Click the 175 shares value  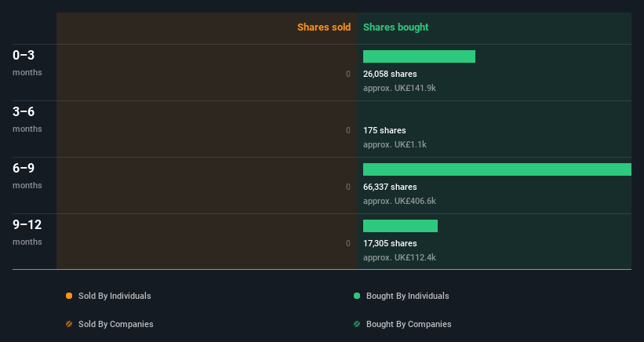(x=384, y=130)
